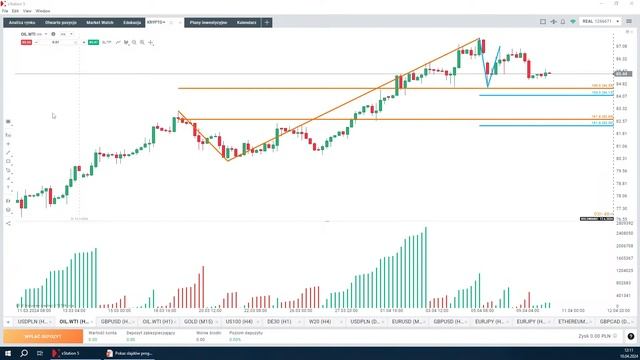This screenshot has height=360, width=640.
Task: Select the KRYPTO workspace tab
Action: (x=156, y=22)
